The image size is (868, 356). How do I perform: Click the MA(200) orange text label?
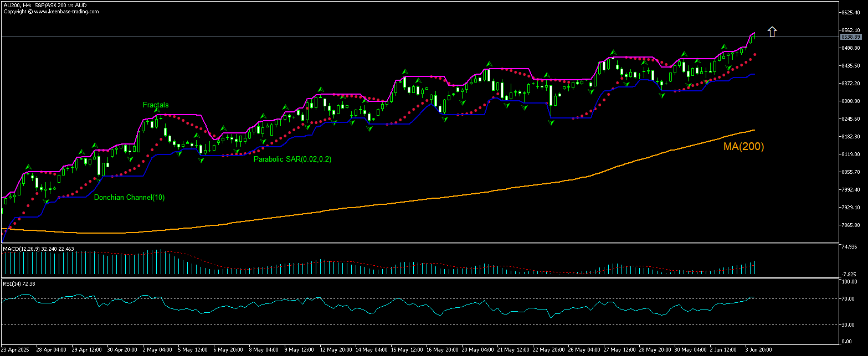[x=743, y=147]
